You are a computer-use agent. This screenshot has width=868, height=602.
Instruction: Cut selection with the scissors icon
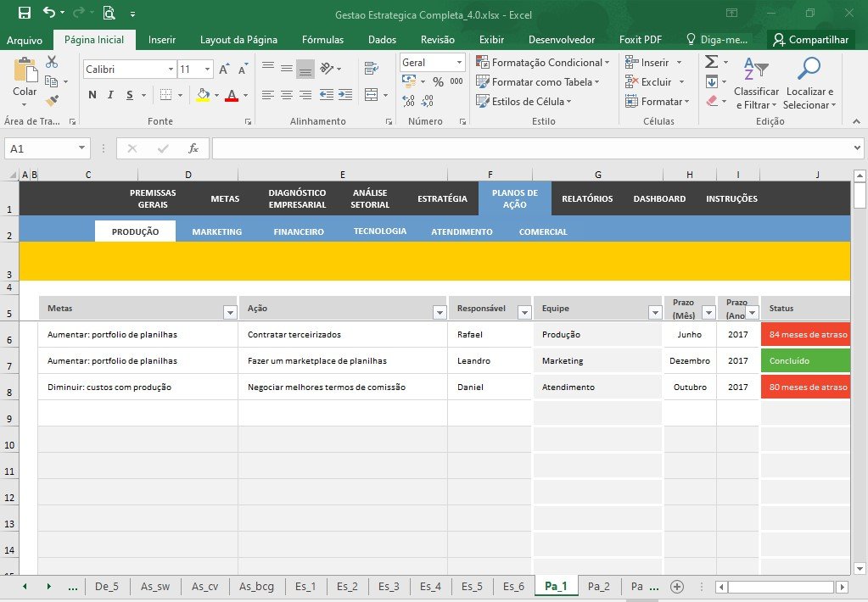pyautogui.click(x=52, y=61)
